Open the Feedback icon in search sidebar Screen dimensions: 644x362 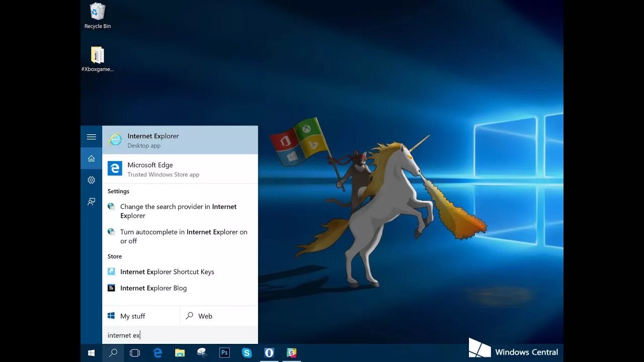[x=91, y=202]
